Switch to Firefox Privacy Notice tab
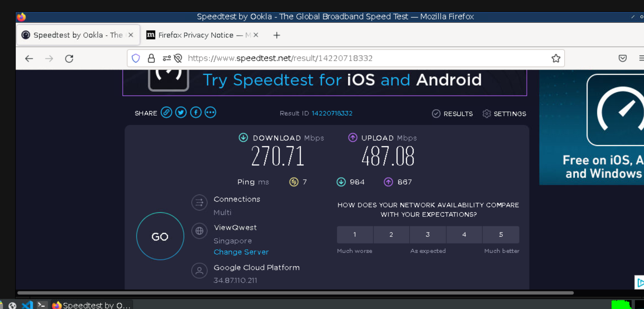This screenshot has width=644, height=309. click(196, 35)
